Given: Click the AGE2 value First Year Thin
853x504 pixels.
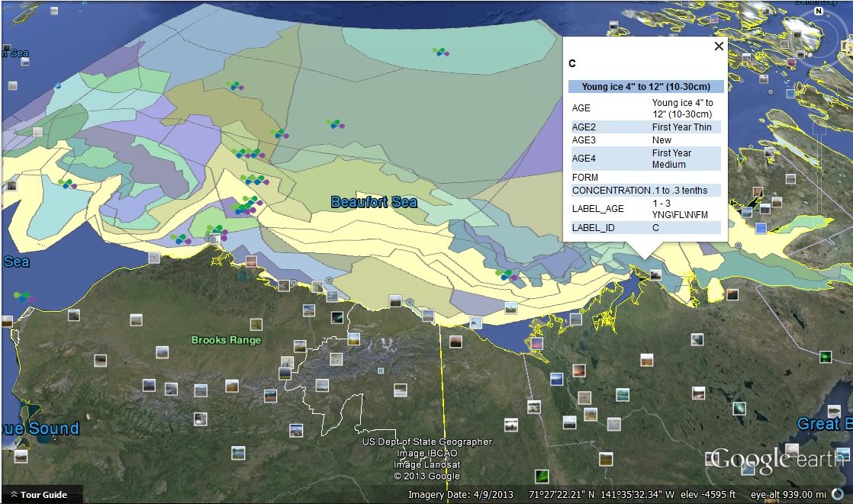Looking at the screenshot, I should pos(681,127).
